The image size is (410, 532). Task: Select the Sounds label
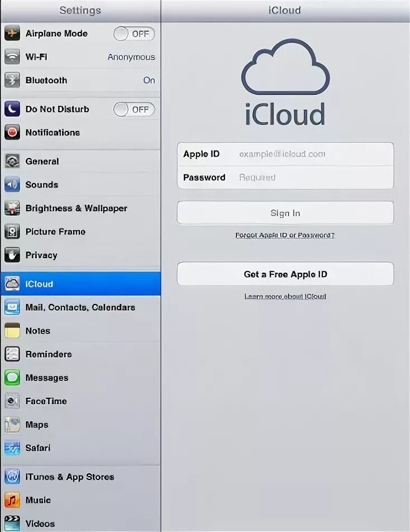(x=42, y=184)
